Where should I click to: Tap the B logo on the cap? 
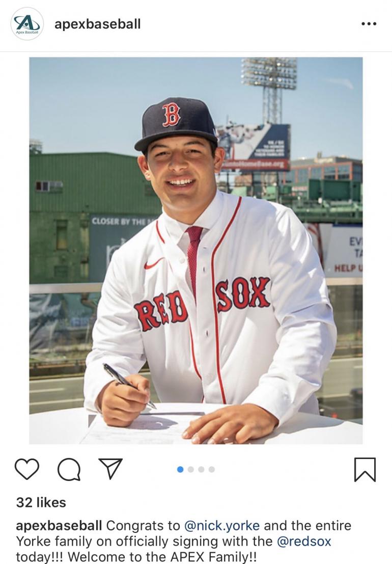[x=171, y=114]
